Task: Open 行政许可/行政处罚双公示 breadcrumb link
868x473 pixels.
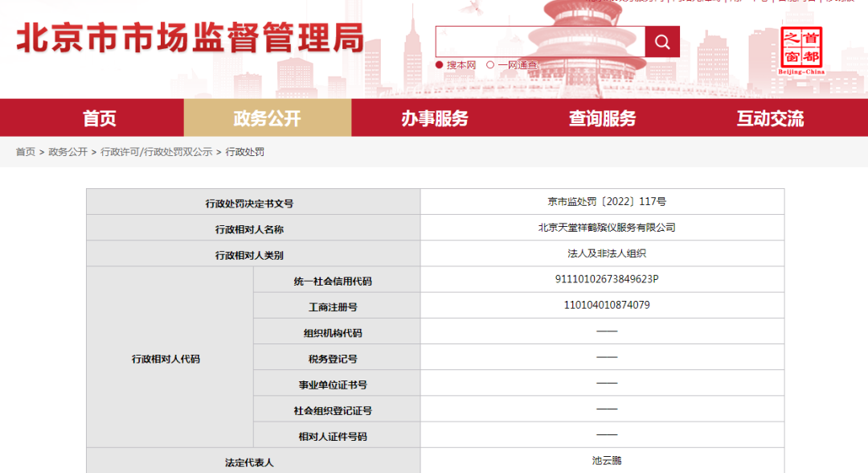Action: (x=156, y=152)
